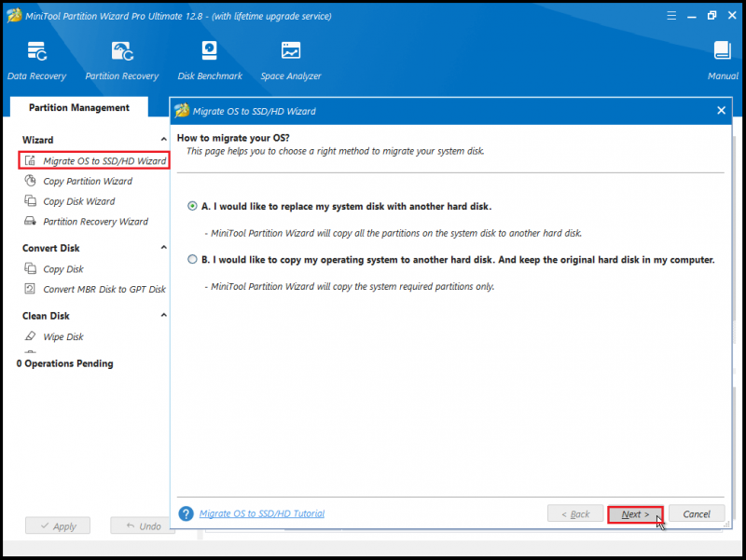Screen dimensions: 746x560
Task: Collapse the Convert Disk section
Action: (x=164, y=247)
